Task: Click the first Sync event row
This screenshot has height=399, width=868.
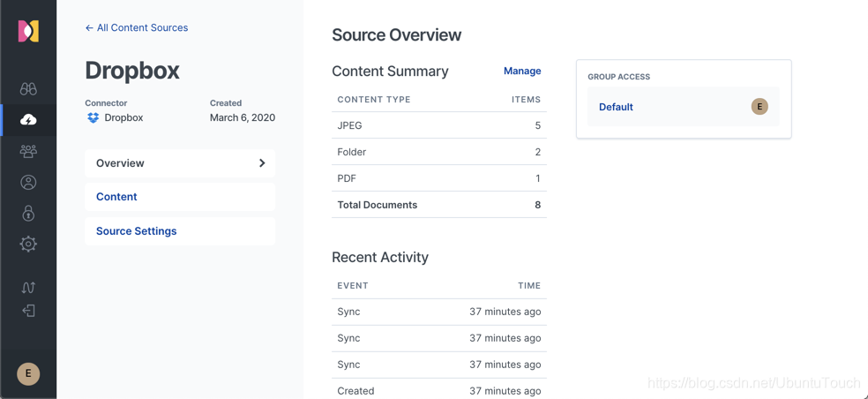Action: click(x=439, y=312)
